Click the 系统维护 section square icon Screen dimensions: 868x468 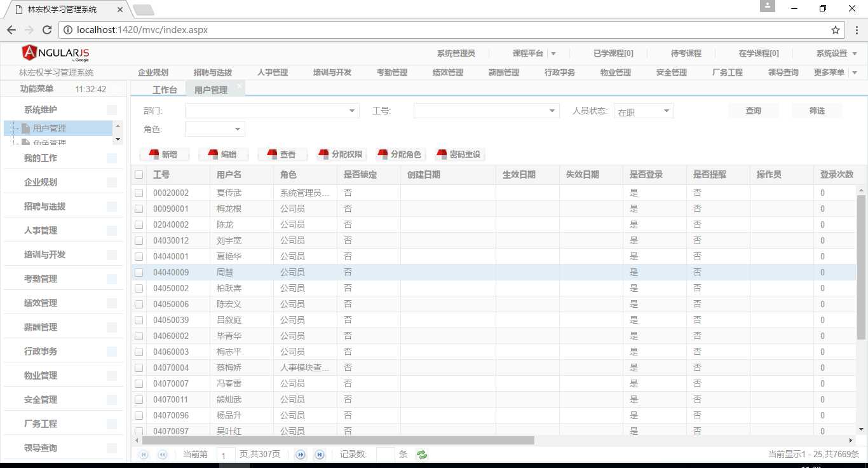pyautogui.click(x=112, y=110)
